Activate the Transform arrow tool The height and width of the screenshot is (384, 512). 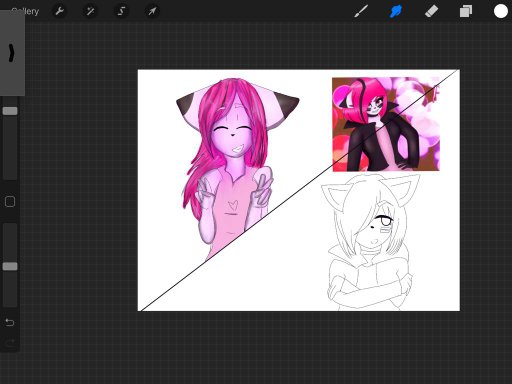coord(152,11)
